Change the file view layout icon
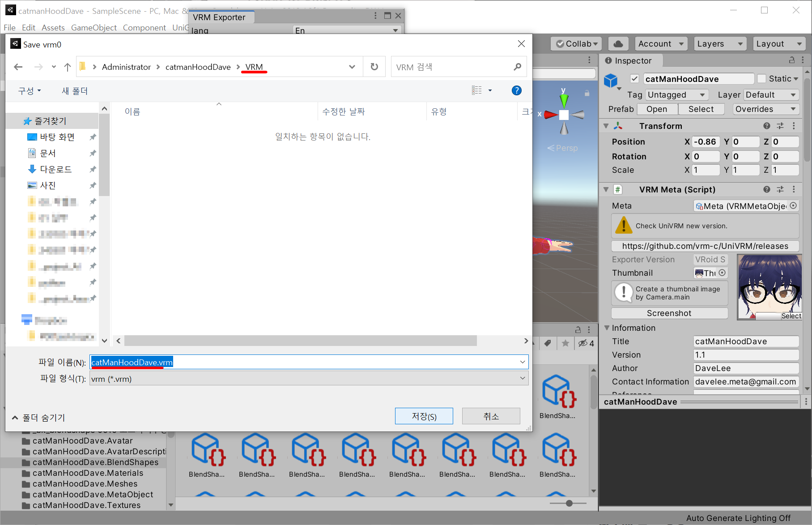This screenshot has height=525, width=812. click(477, 90)
